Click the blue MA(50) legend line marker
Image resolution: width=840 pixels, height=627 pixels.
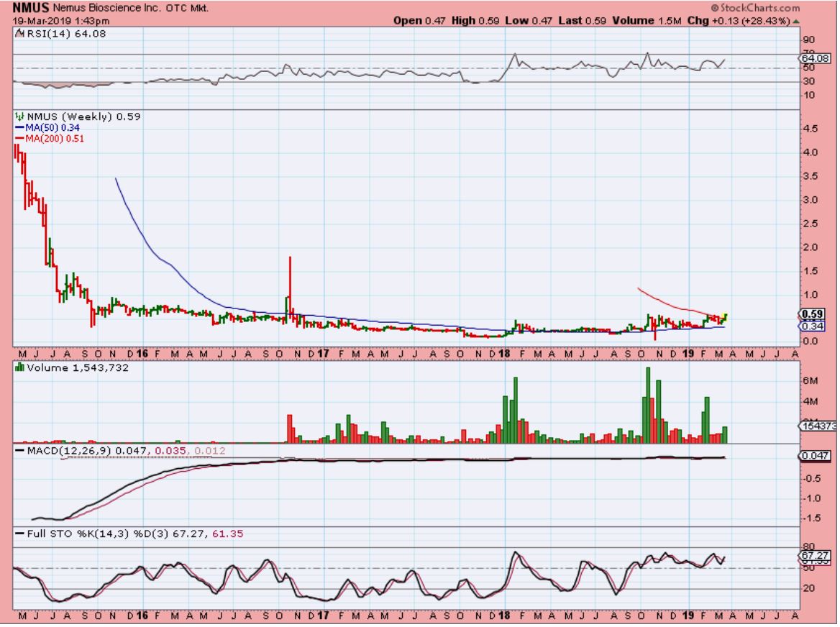coord(19,128)
